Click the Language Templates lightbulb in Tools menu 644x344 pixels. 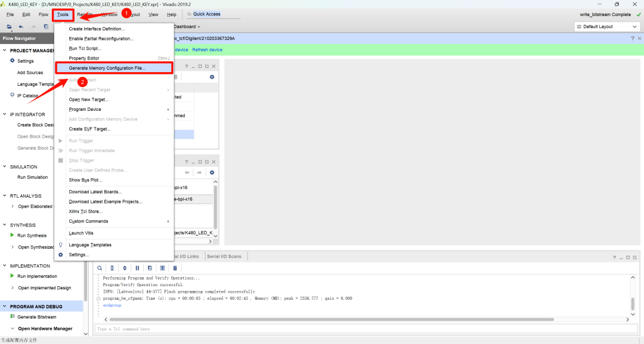click(60, 244)
